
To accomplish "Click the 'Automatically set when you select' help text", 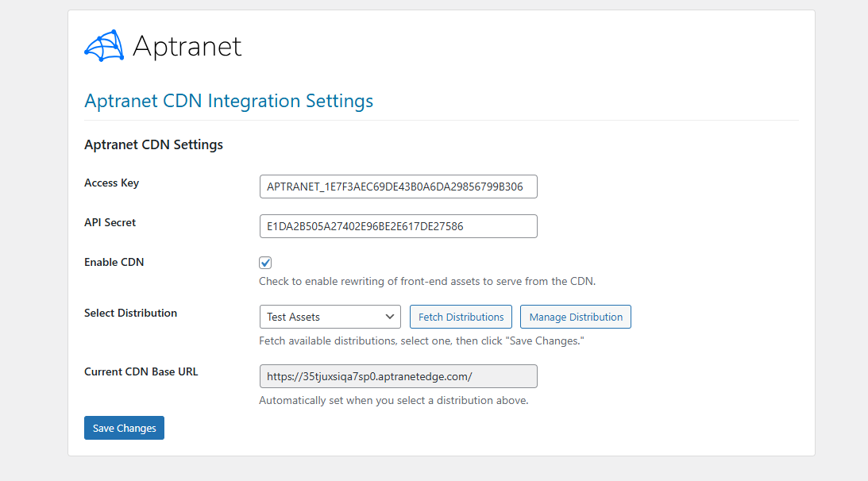I will pyautogui.click(x=394, y=400).
